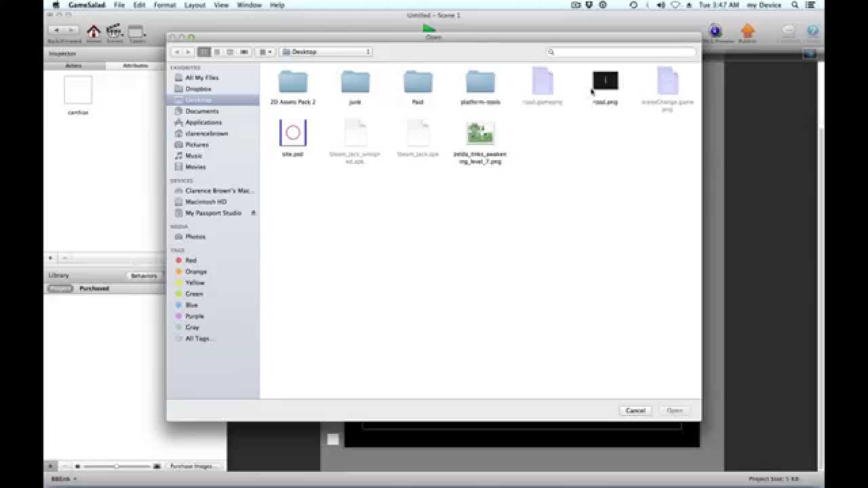868x488 pixels.
Task: Click the Feedback speech bubble icon
Action: point(788,30)
